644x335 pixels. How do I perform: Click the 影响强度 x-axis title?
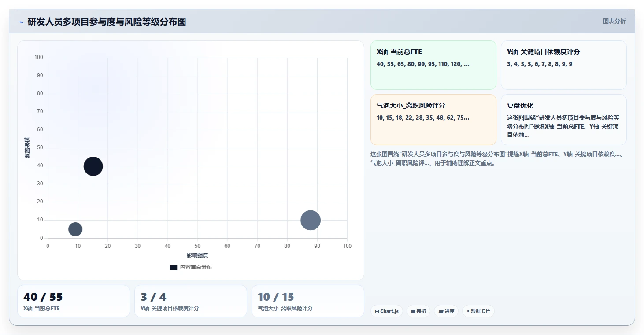click(x=197, y=255)
